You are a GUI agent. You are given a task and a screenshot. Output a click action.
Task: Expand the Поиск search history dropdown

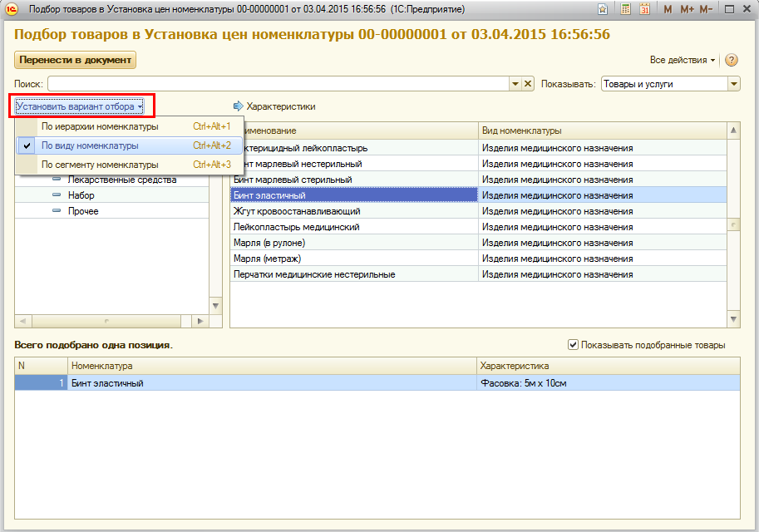515,84
